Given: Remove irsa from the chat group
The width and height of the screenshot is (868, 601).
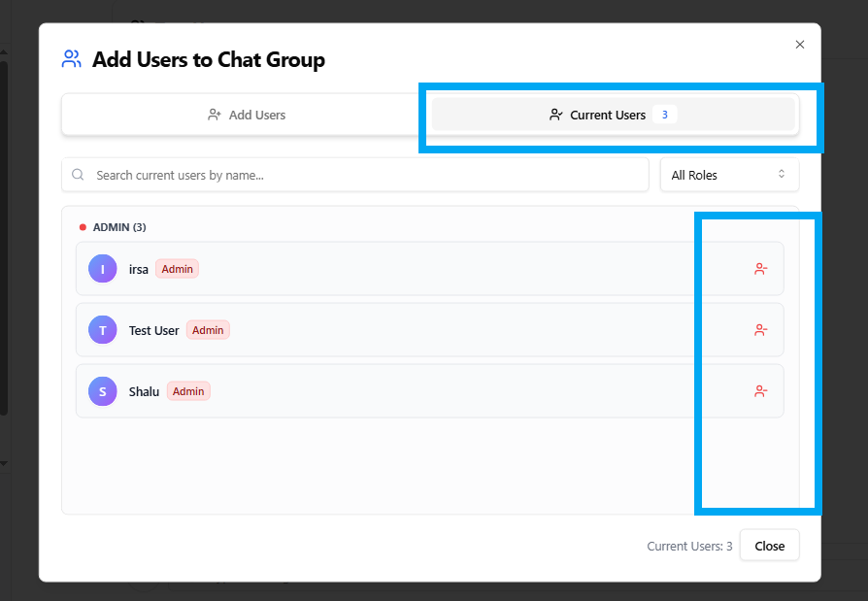Looking at the screenshot, I should tap(760, 269).
